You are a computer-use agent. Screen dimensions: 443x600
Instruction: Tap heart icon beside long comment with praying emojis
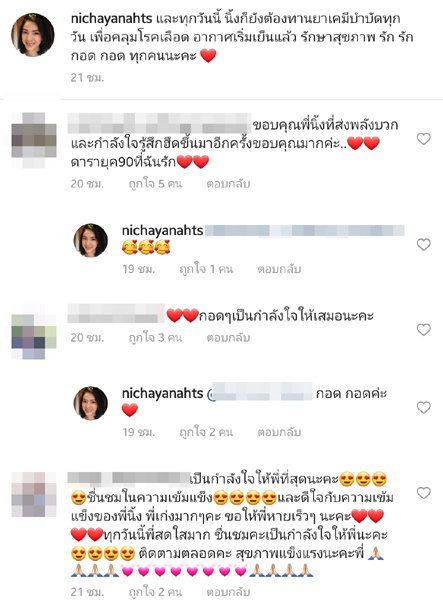point(423,493)
